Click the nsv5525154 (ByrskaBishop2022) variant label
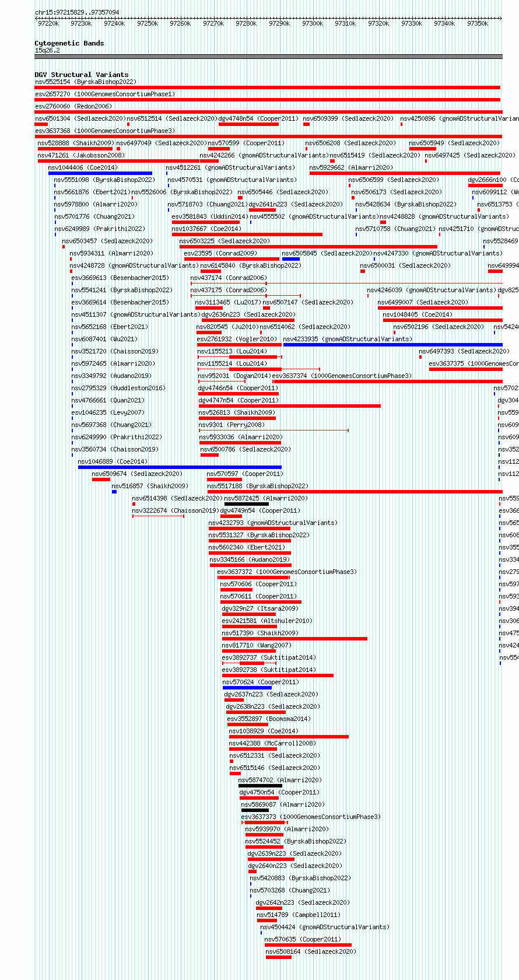Viewport: 519px width, 980px height. (85, 82)
